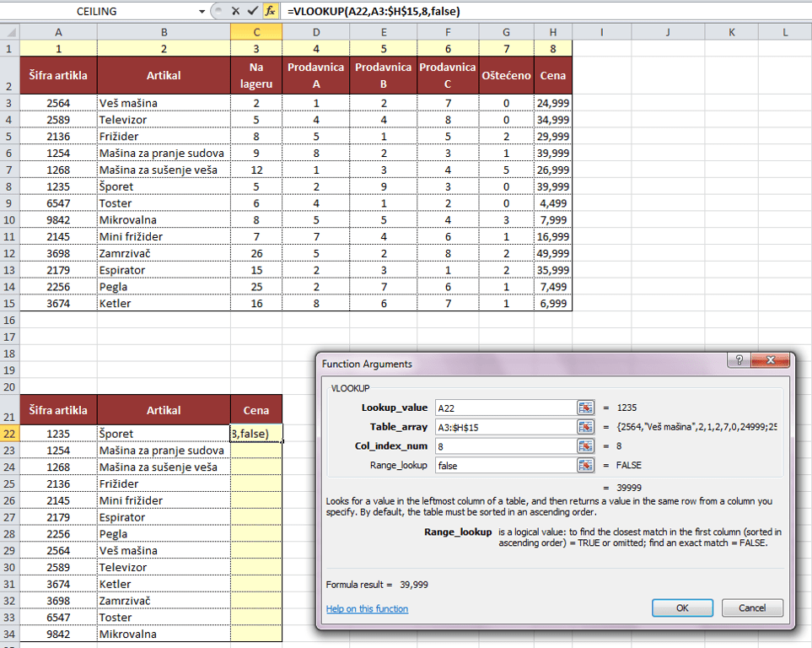Viewport: 812px width, 648px height.
Task: Select column A header
Action: [58, 32]
